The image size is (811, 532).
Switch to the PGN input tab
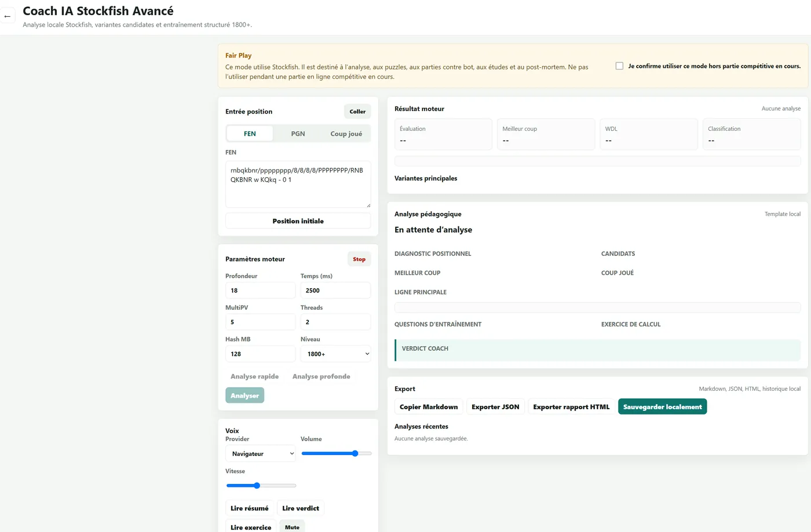tap(298, 134)
